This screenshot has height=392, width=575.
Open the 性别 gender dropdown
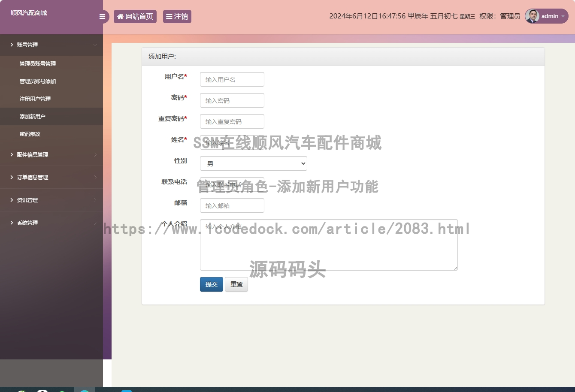click(x=254, y=163)
